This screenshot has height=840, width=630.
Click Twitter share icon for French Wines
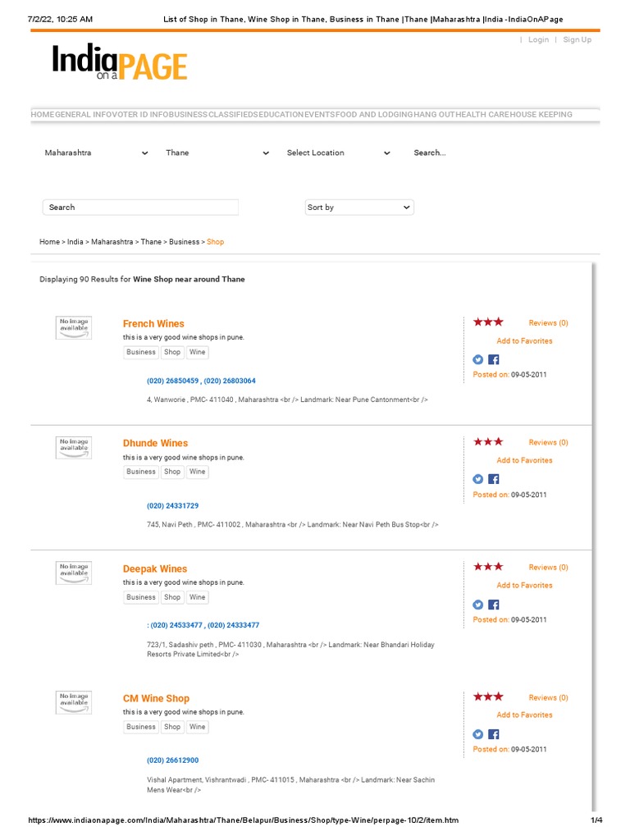pyautogui.click(x=478, y=359)
